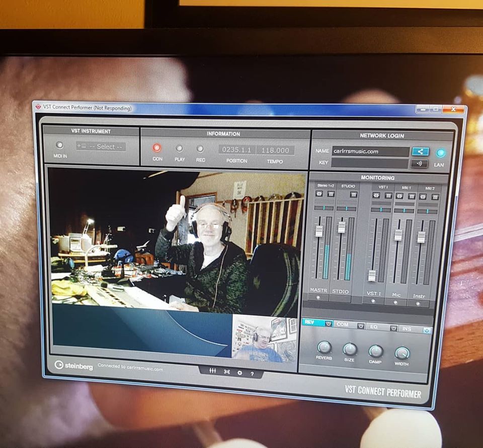
Task: Toggle the INS power button
Action: (427, 330)
